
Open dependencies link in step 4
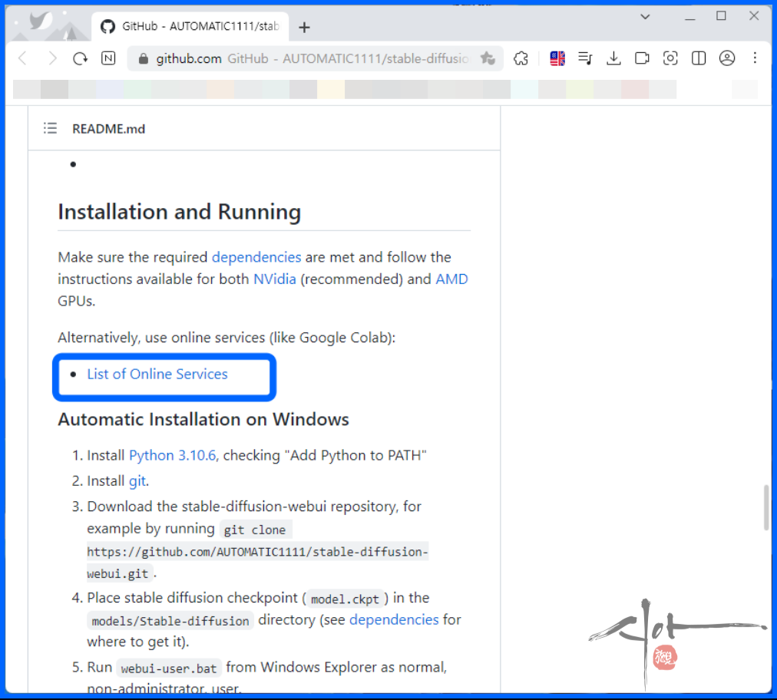394,619
